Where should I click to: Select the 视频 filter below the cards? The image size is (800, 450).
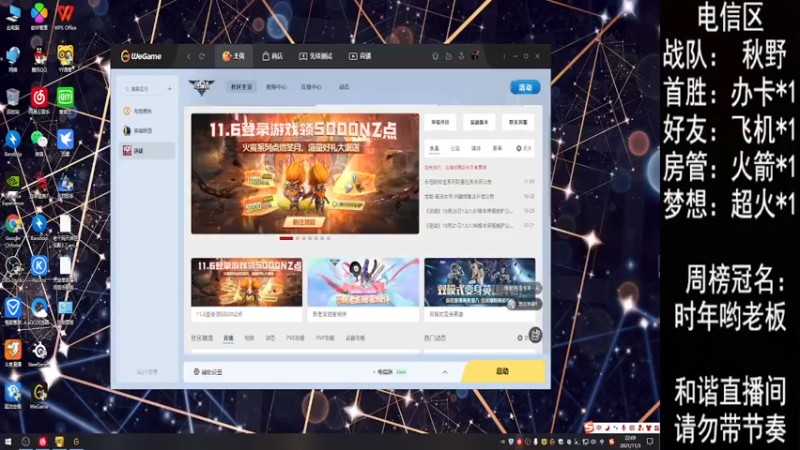(x=249, y=338)
